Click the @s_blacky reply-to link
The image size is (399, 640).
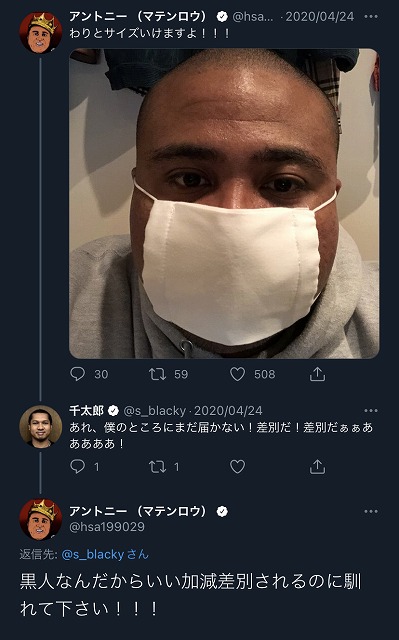pos(93,554)
